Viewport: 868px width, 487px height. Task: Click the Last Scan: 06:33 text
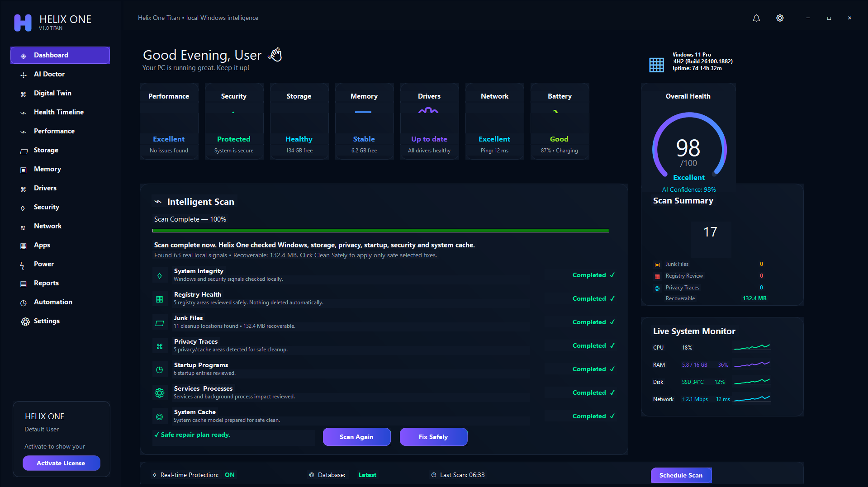pyautogui.click(x=462, y=475)
